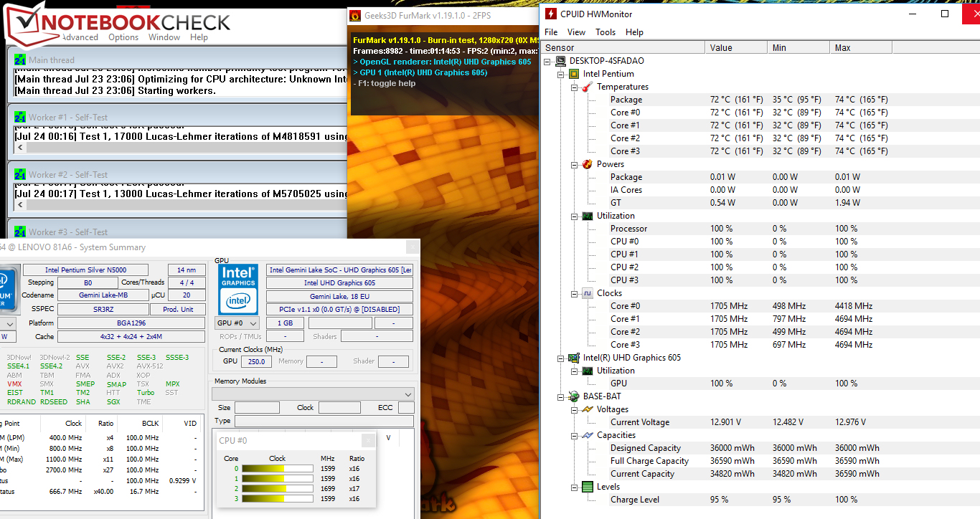
Task: Click the Sensor column header
Action: (x=623, y=47)
